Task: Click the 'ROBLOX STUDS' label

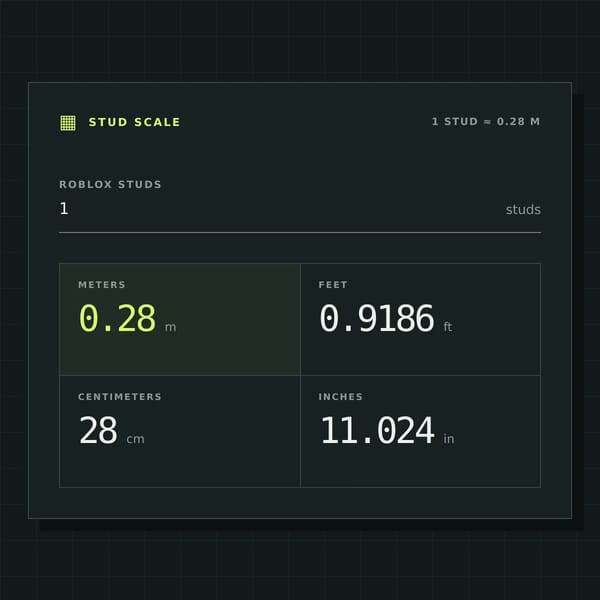Action: pyautogui.click(x=110, y=184)
